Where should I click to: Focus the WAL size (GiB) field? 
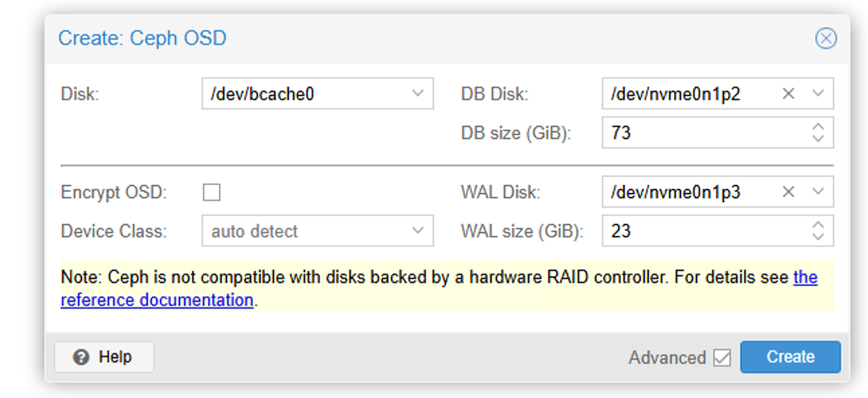pos(705,231)
